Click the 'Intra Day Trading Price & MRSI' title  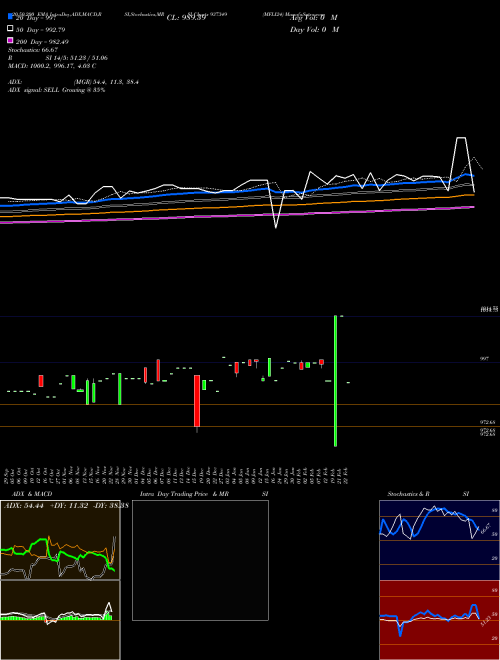204,494
